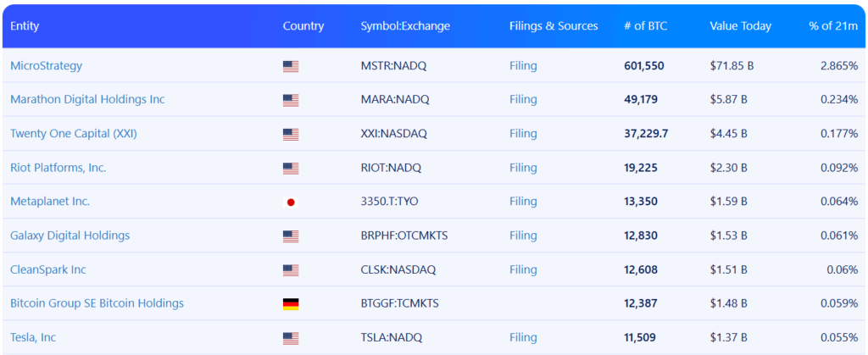This screenshot has height=355, width=868.
Task: Open the Metaplanet Inc. entity page
Action: coord(50,202)
